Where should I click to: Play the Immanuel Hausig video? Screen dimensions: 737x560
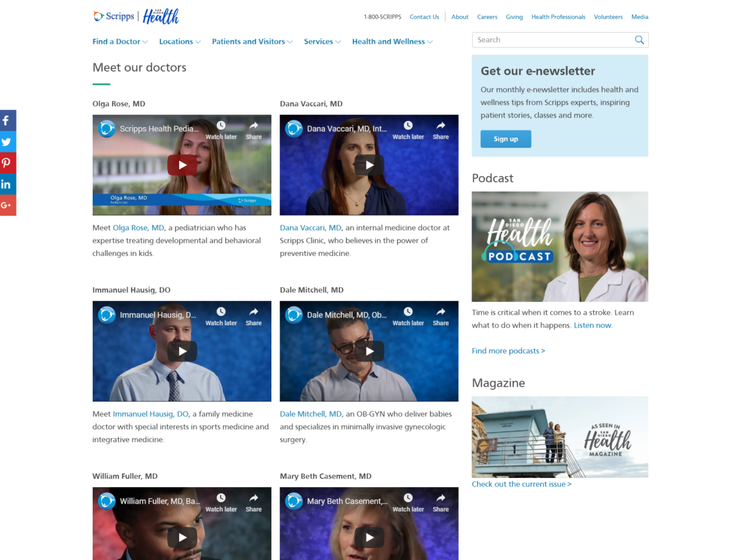(x=182, y=351)
